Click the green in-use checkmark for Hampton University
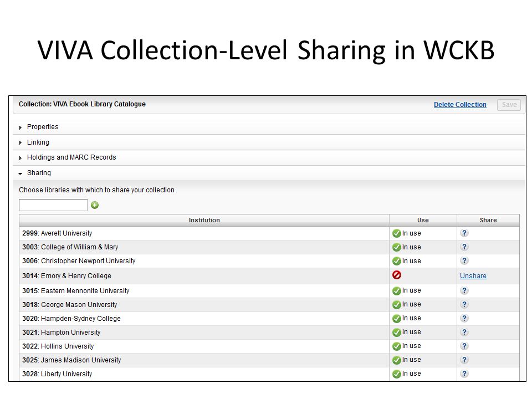This screenshot has width=532, height=399. pos(397,332)
